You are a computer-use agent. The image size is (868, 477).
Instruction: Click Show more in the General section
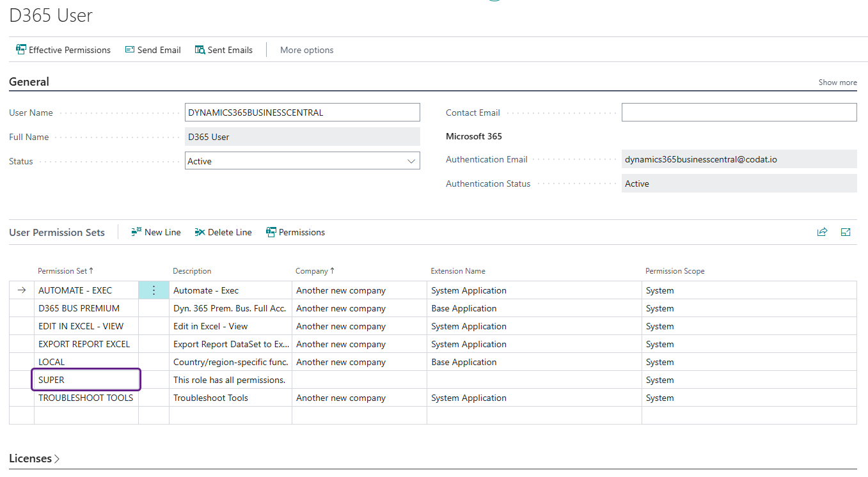[x=837, y=82]
